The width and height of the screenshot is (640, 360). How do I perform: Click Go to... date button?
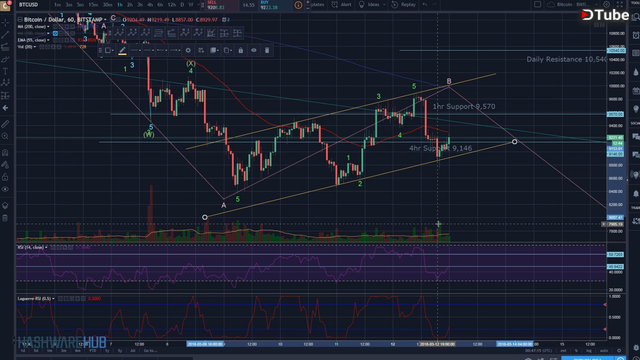click(x=151, y=351)
